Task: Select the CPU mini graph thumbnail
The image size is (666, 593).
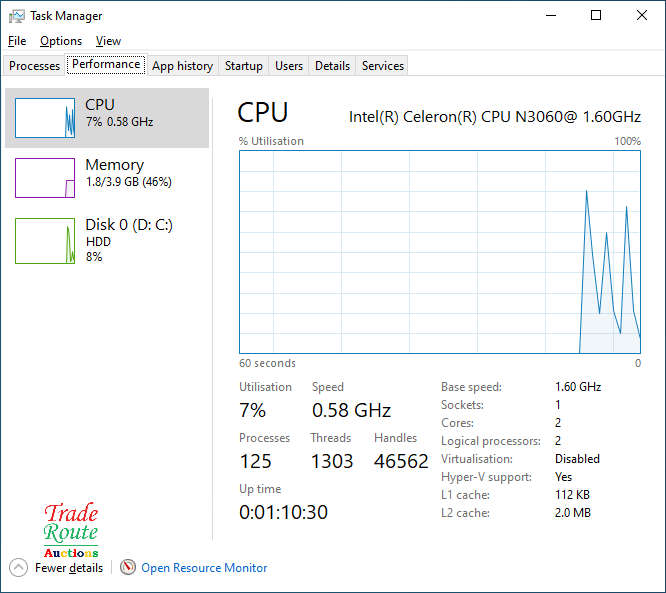Action: tap(45, 118)
